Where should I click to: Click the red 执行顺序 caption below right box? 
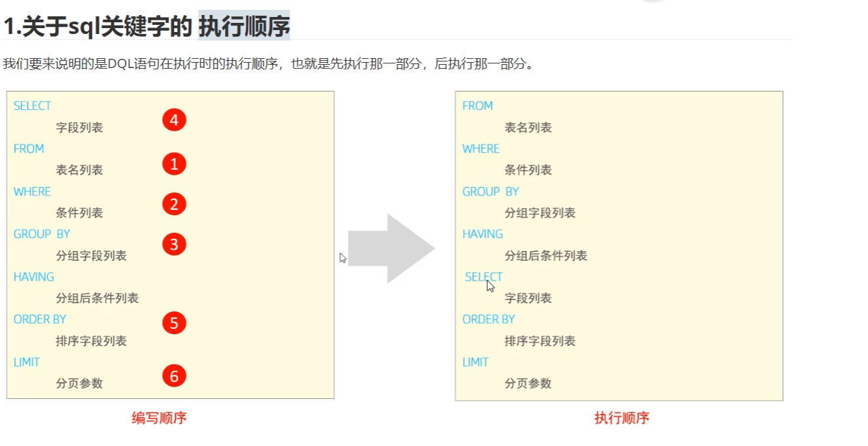point(621,418)
